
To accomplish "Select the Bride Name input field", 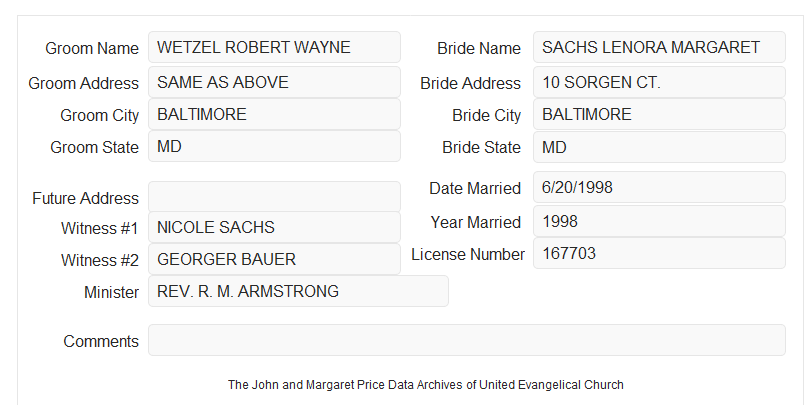I will (659, 47).
